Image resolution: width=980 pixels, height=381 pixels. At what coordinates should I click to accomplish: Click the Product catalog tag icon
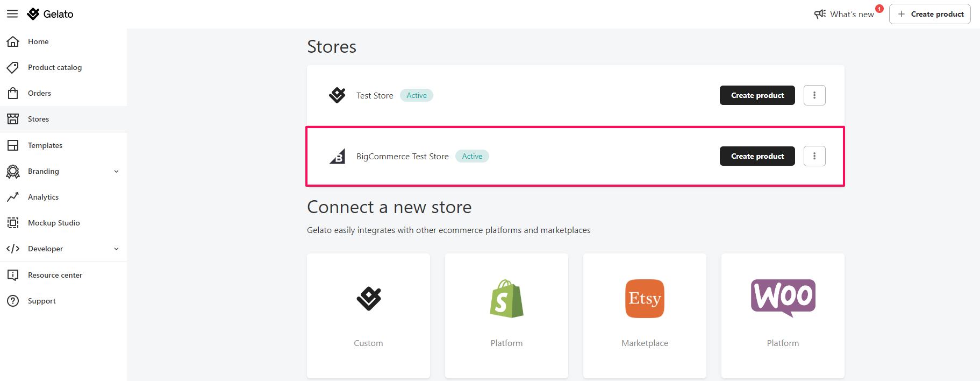(13, 67)
